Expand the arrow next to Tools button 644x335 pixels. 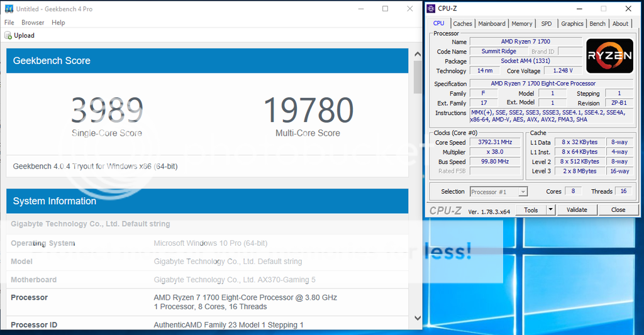click(551, 210)
